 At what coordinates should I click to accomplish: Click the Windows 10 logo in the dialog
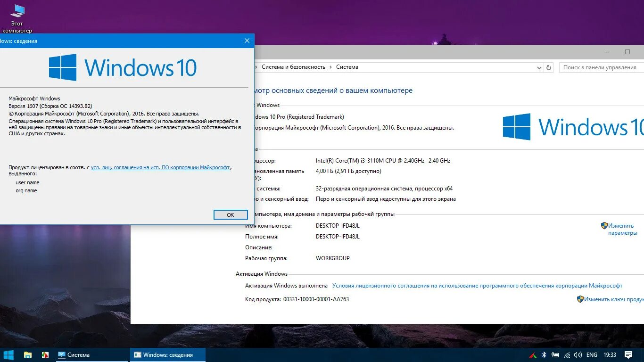pos(123,67)
